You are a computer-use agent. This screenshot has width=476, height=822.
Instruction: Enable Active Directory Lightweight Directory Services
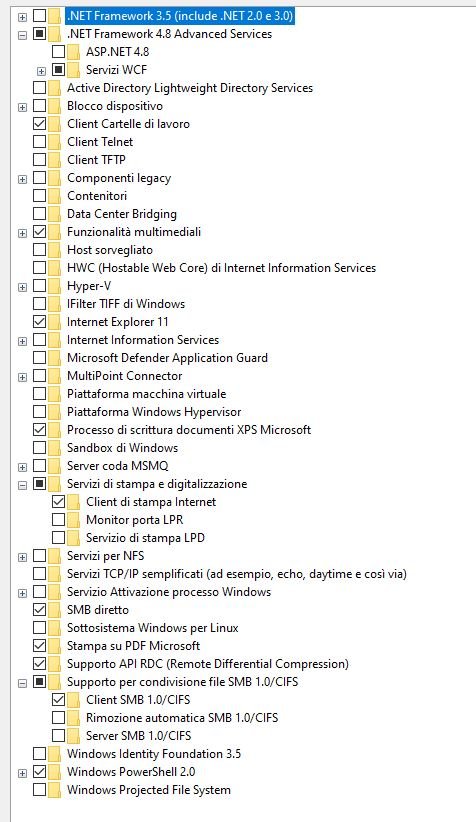click(39, 88)
